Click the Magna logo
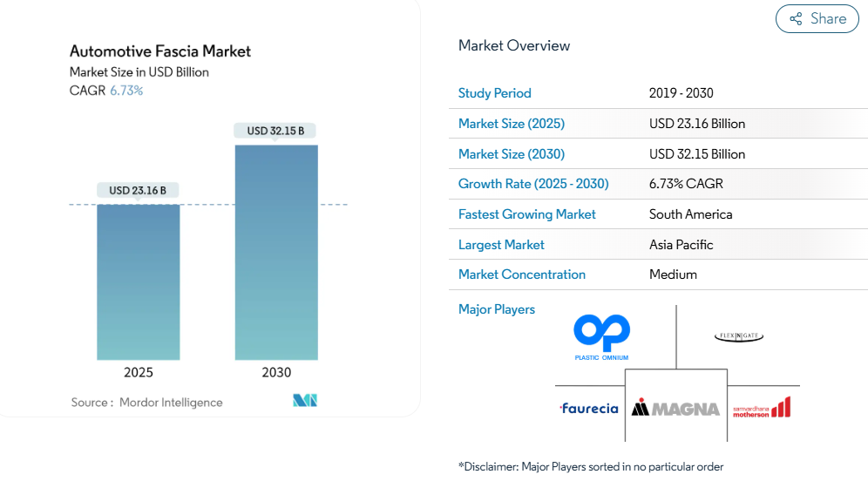This screenshot has height=481, width=868. tap(676, 408)
